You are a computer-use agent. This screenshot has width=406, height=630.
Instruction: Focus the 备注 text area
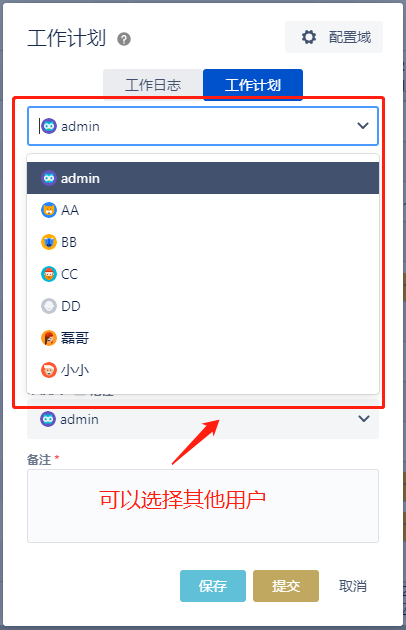(x=203, y=506)
